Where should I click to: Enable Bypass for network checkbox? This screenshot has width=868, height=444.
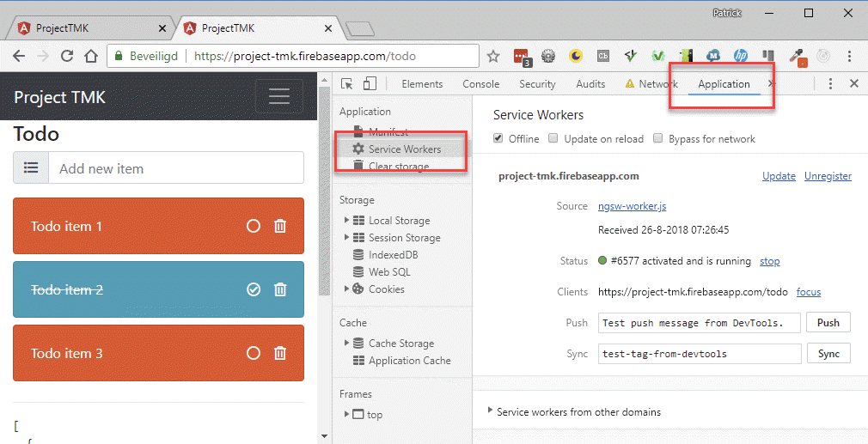coord(658,138)
